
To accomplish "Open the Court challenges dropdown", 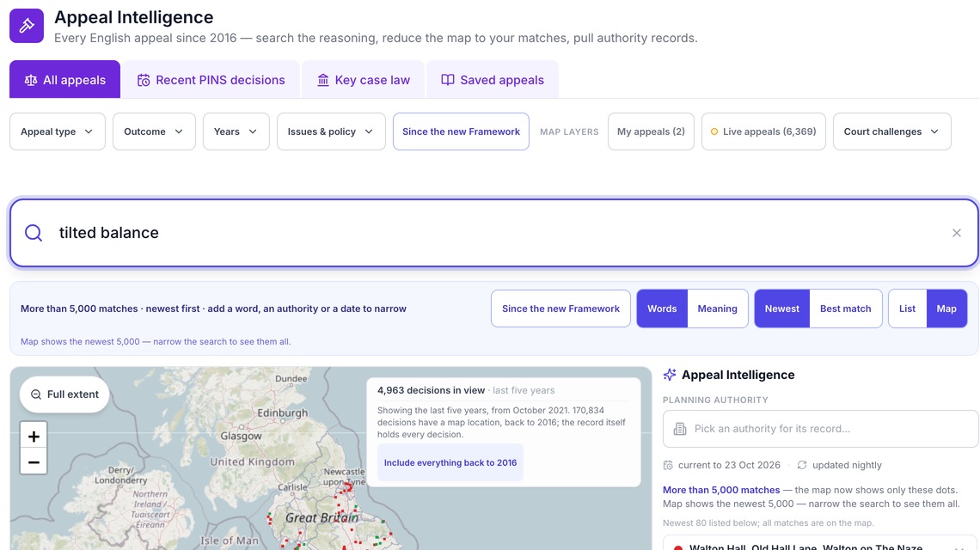I will tap(891, 131).
